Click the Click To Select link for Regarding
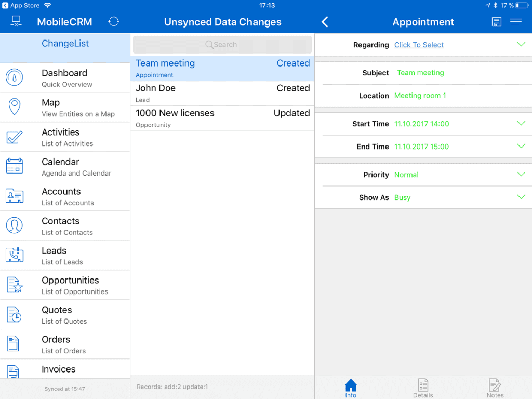532x399 pixels. pos(419,45)
